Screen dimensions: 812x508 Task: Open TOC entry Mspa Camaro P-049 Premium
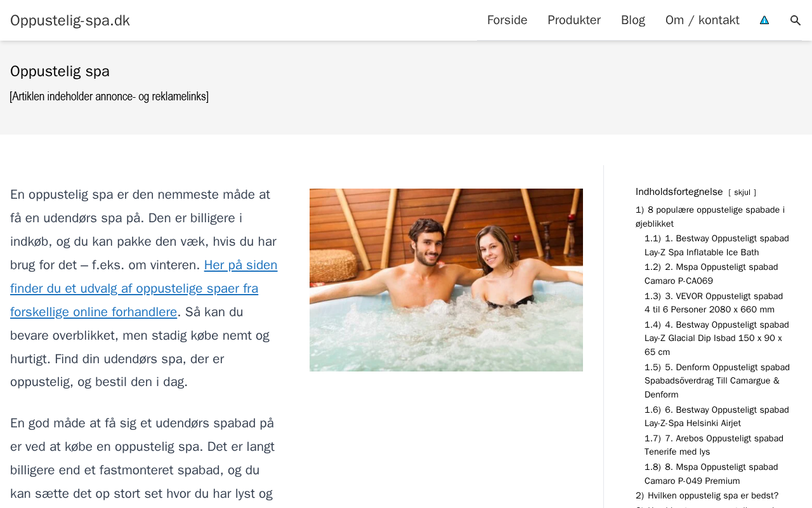coord(711,474)
